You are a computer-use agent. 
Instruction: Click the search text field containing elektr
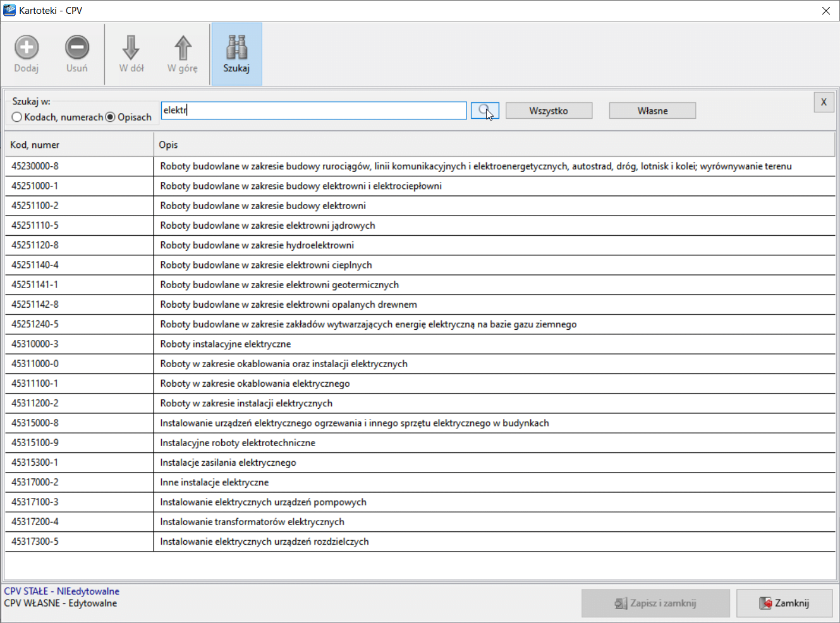coord(313,111)
